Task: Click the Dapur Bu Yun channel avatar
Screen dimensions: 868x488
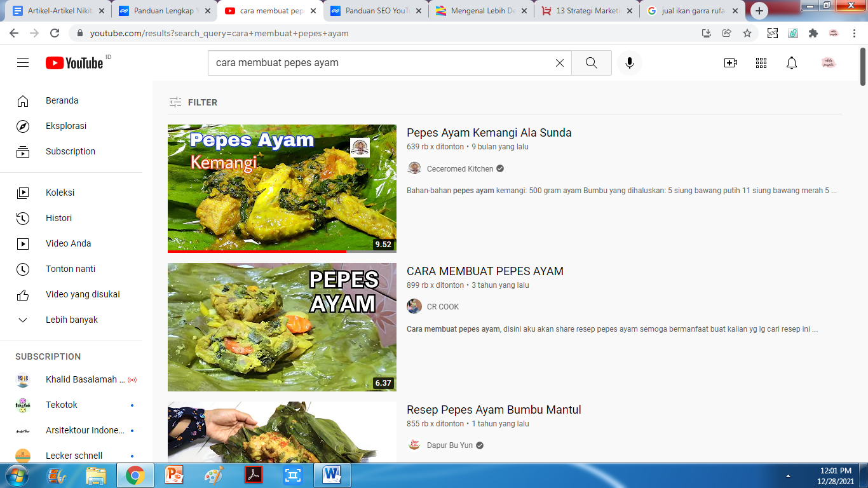Action: (414, 445)
